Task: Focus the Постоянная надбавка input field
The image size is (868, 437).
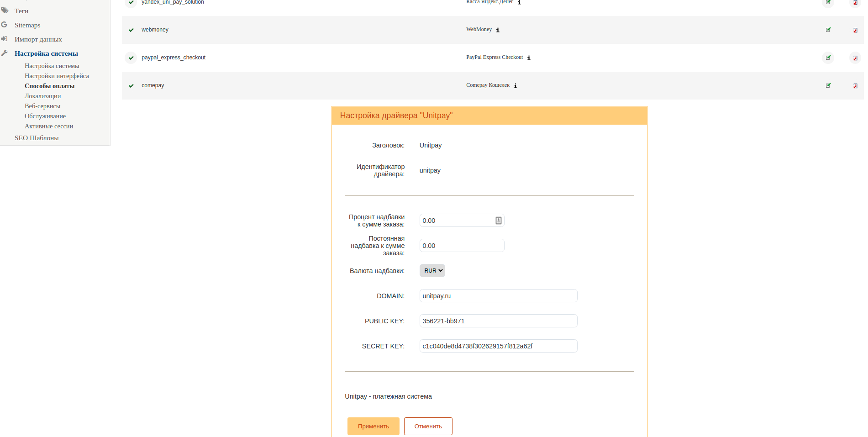Action: pos(462,246)
